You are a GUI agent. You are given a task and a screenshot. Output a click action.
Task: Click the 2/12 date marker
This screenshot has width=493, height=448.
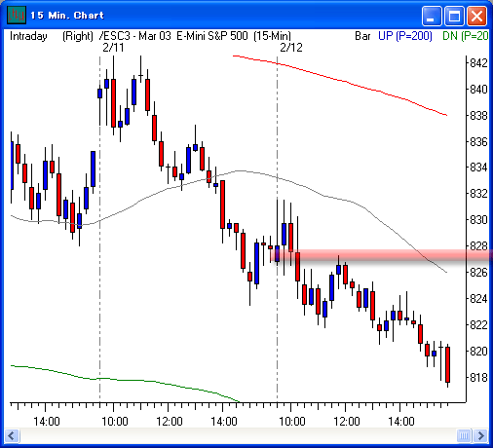pyautogui.click(x=291, y=48)
